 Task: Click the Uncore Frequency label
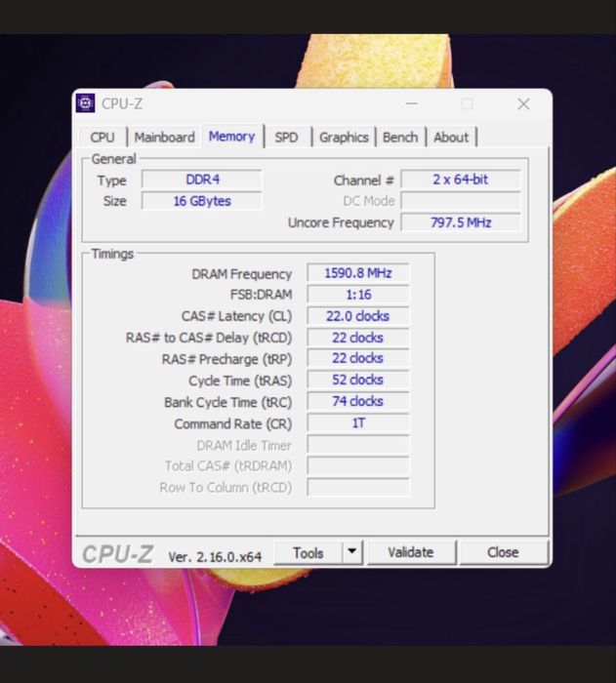[341, 222]
